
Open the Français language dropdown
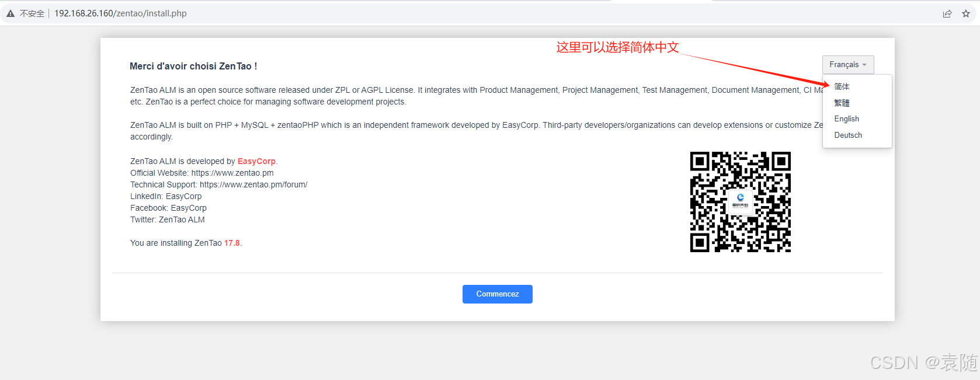point(848,65)
